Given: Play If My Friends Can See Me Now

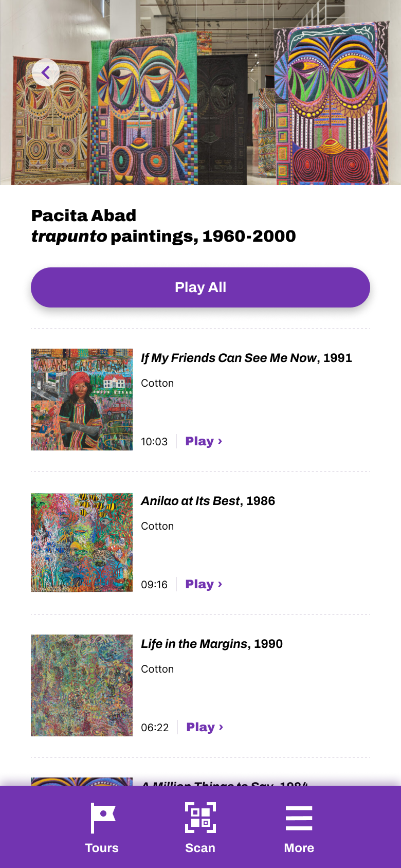Looking at the screenshot, I should 204,441.
